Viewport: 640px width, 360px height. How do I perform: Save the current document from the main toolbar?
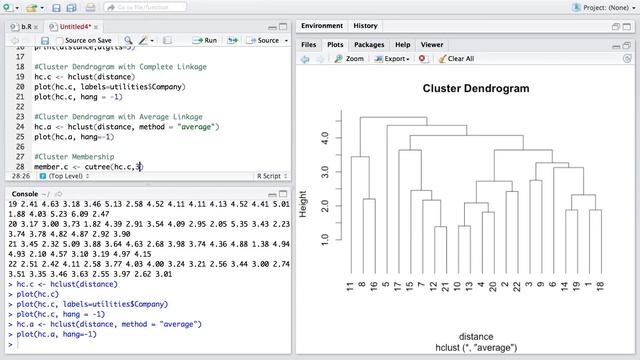56,8
